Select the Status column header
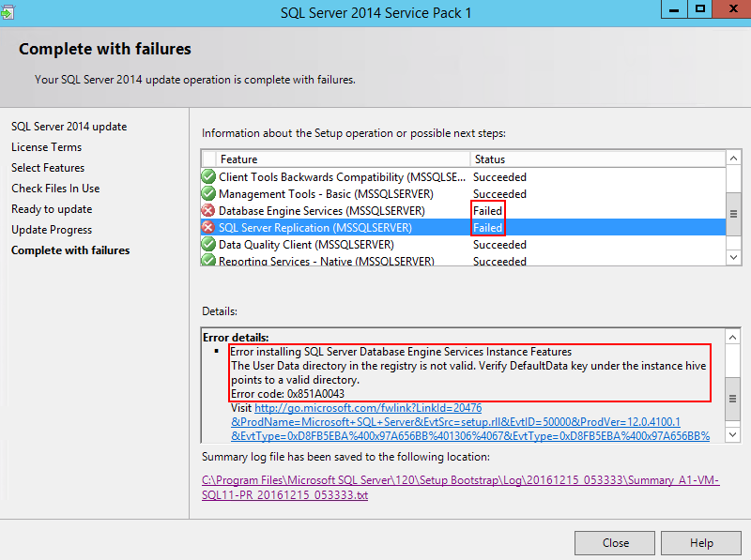 [598, 159]
